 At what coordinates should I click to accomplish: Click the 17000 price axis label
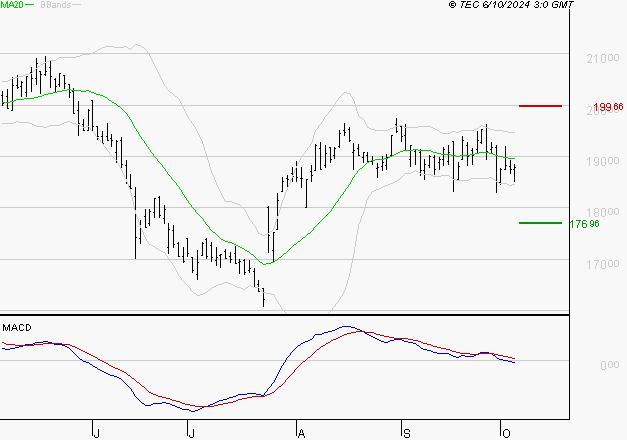click(x=603, y=264)
